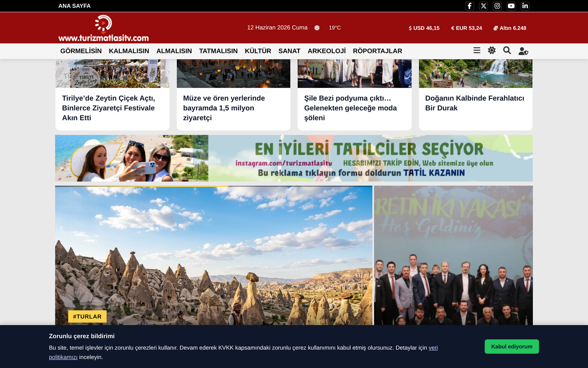Open the TATMALISIN menu item
The image size is (588, 368).
pyautogui.click(x=218, y=51)
